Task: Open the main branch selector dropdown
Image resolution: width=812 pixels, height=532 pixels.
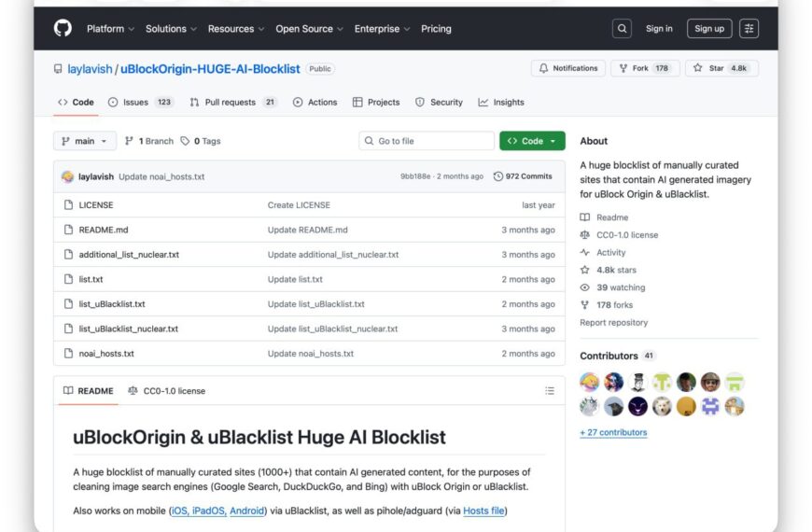Action: coord(85,141)
